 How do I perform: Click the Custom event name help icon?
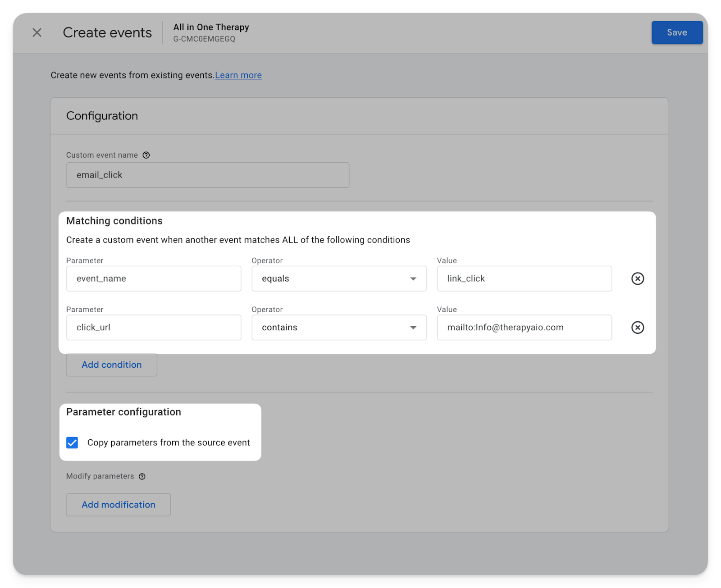(x=146, y=155)
